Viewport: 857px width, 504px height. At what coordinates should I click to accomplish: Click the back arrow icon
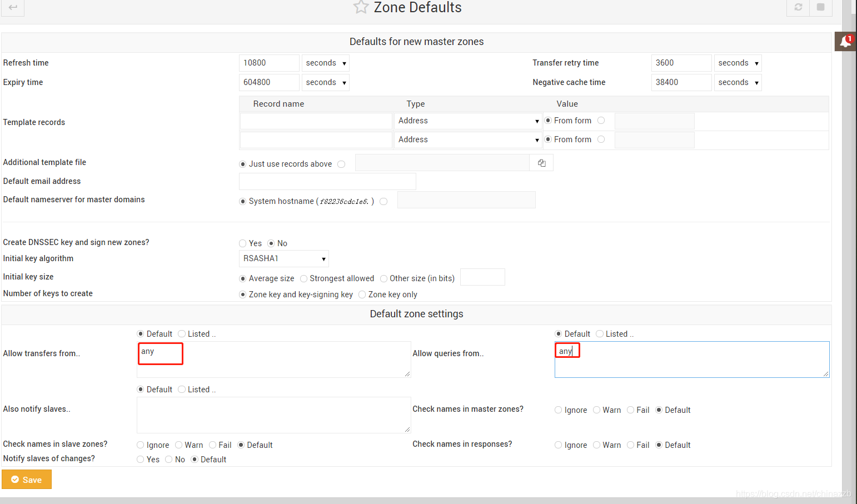(13, 7)
